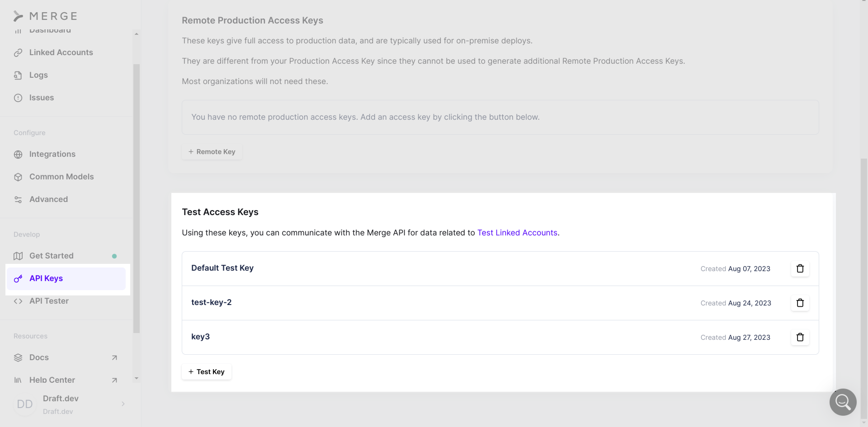Open Linked Accounts via the chain icon
This screenshot has width=868, height=427.
18,53
